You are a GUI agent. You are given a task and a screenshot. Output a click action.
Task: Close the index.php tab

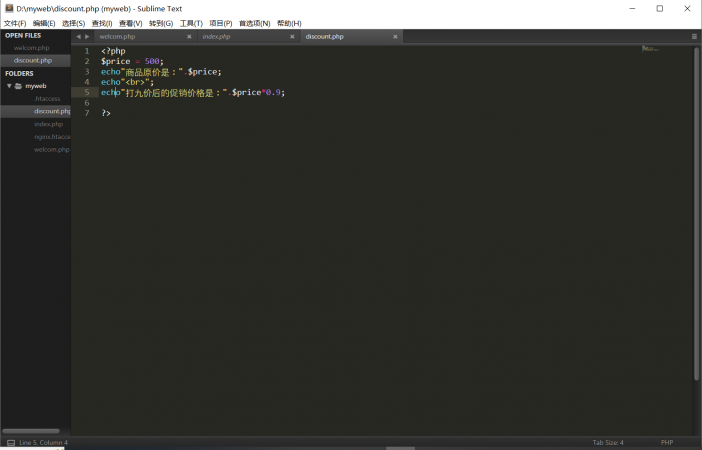(292, 37)
